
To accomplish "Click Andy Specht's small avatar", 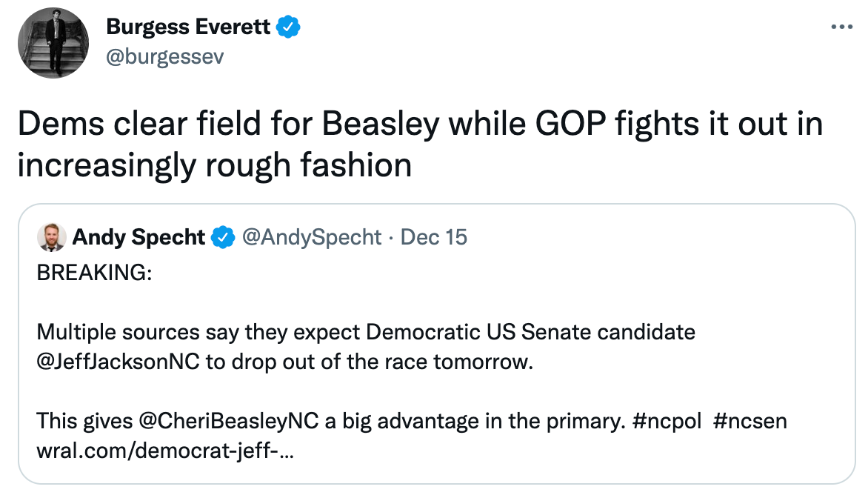I will [x=52, y=238].
